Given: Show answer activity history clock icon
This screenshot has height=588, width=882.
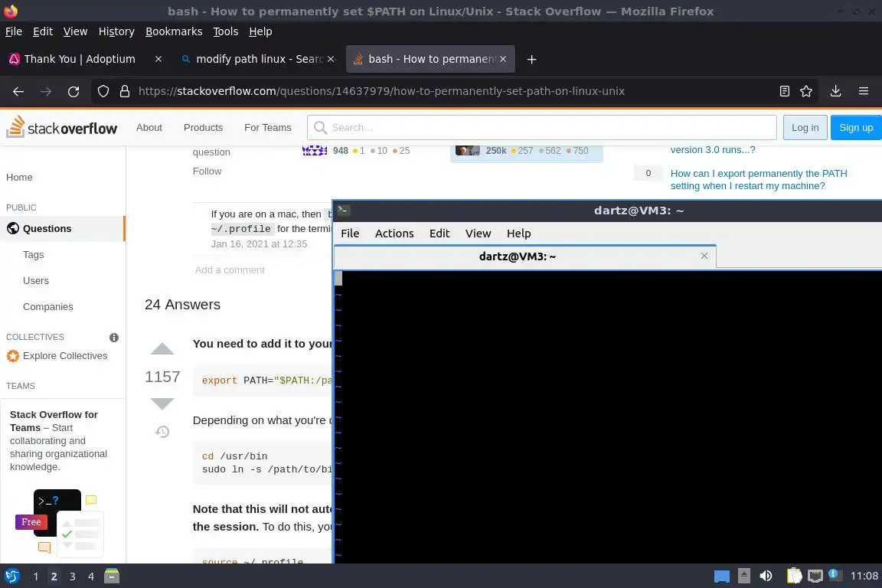Looking at the screenshot, I should tap(162, 432).
